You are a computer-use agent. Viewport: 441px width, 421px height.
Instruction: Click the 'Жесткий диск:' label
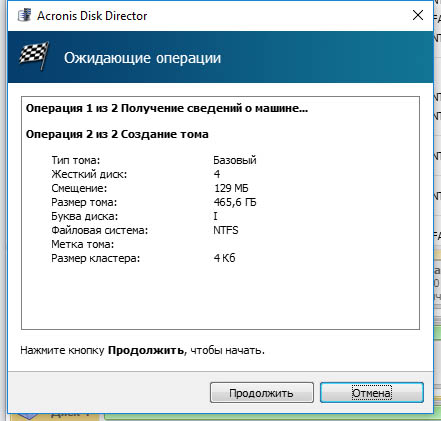pyautogui.click(x=89, y=174)
